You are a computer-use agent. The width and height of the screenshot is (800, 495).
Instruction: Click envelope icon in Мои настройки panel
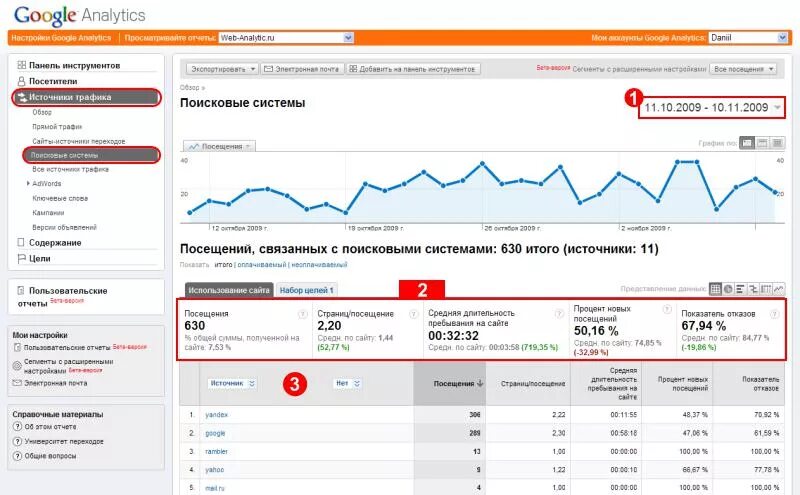[17, 383]
